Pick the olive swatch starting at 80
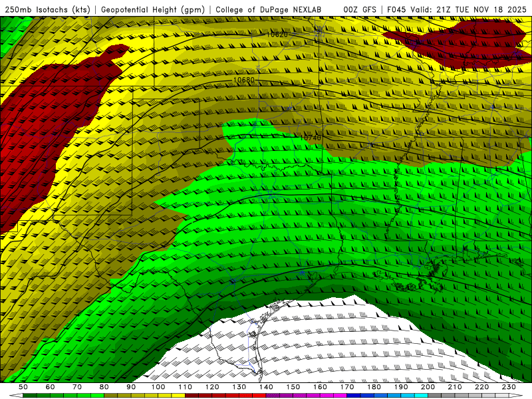 click(x=110, y=395)
